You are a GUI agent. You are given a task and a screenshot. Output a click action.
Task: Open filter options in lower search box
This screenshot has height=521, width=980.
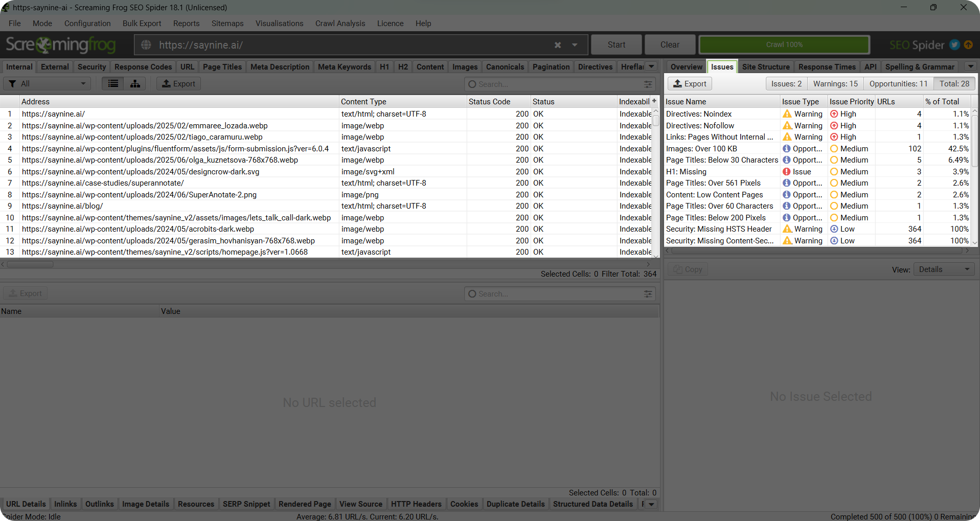point(648,294)
